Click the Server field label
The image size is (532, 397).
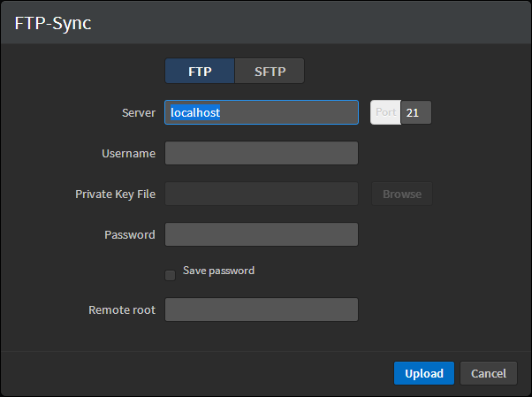click(139, 113)
